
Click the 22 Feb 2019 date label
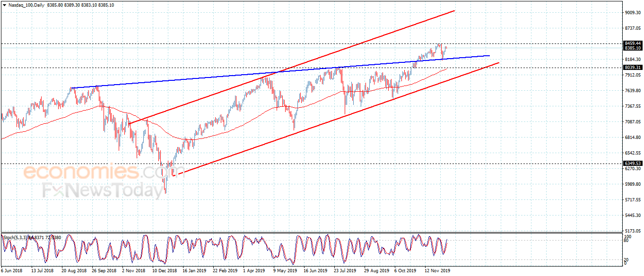225,271
